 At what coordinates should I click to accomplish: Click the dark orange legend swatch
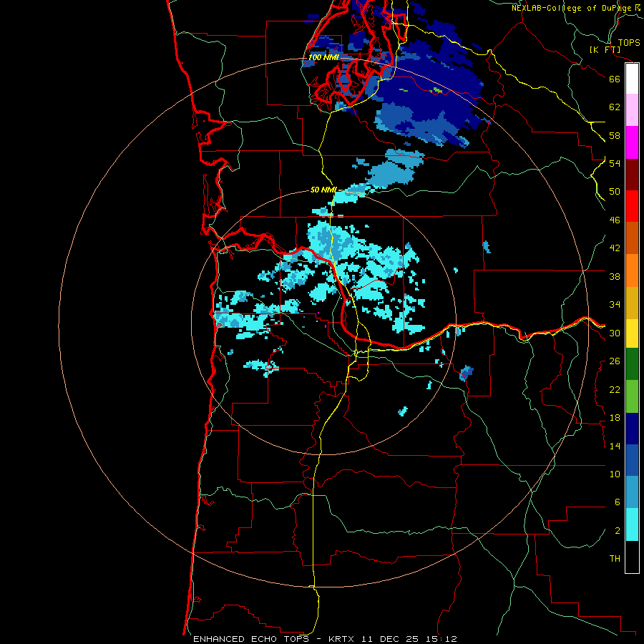click(x=632, y=238)
